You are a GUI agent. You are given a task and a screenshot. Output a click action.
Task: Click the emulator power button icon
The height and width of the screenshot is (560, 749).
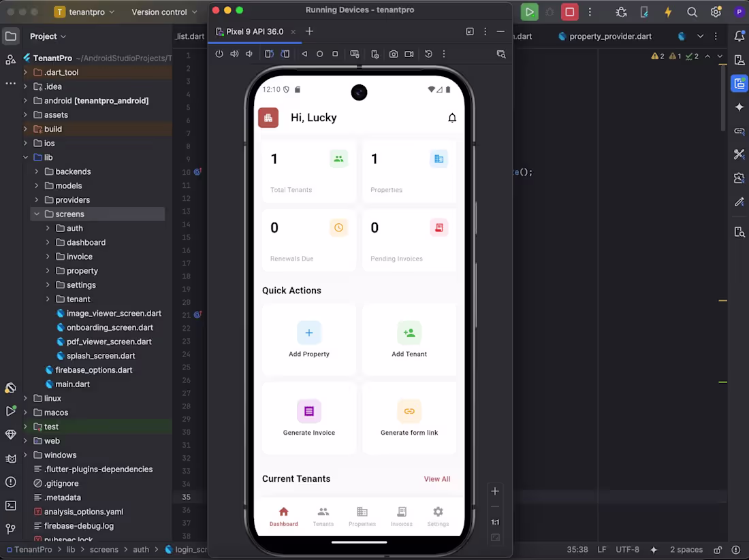(x=219, y=54)
